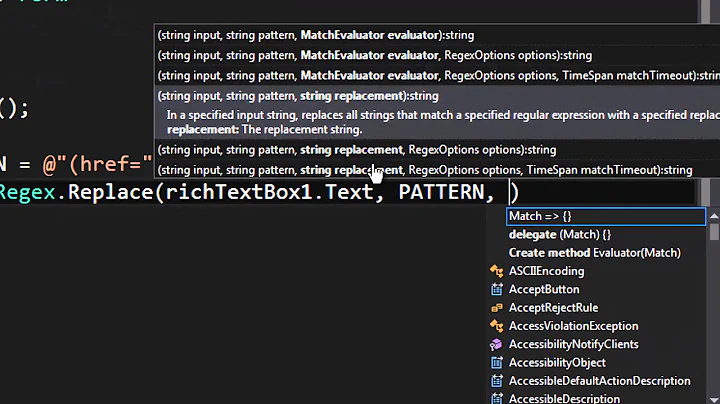Select first overload with only MatchEvaluator evaluator
This screenshot has width=720, height=404.
click(x=316, y=35)
